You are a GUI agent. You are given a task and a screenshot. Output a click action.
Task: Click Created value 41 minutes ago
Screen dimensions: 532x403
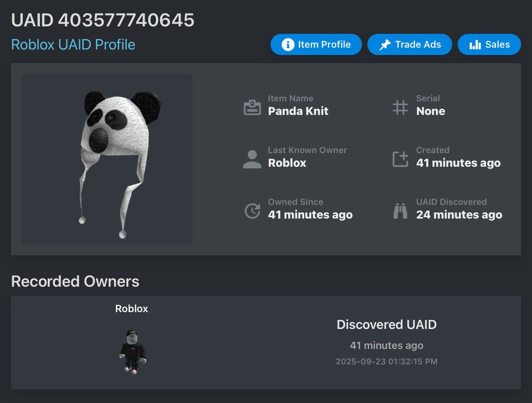click(458, 163)
